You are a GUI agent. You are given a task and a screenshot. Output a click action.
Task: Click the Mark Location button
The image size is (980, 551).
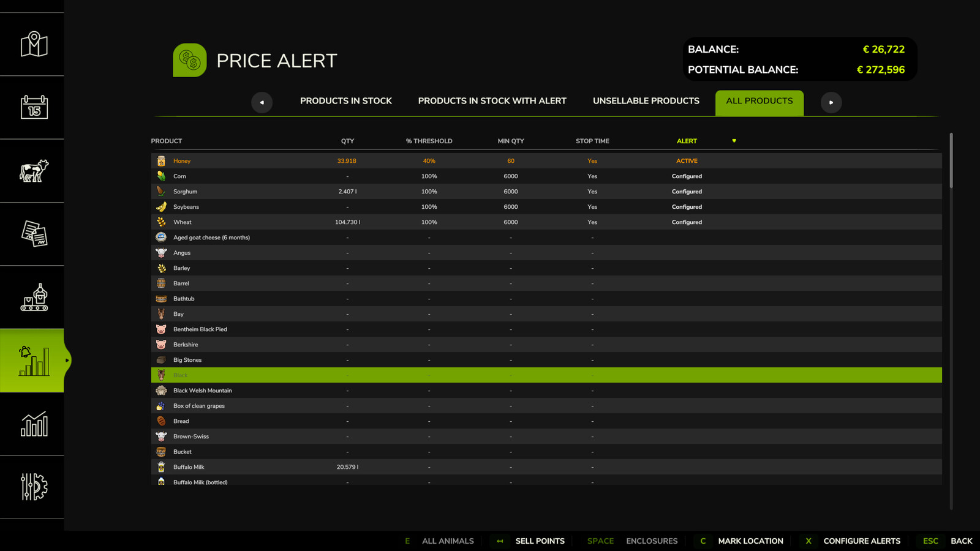(741, 541)
